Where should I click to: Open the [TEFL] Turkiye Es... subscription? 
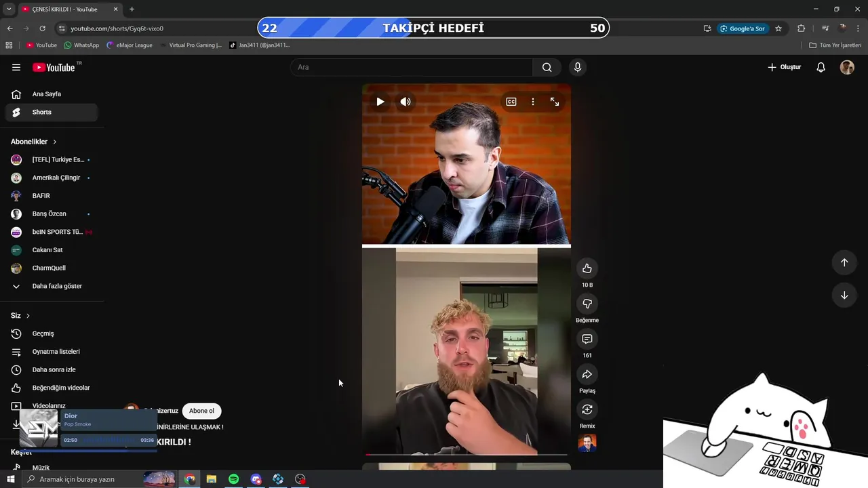pyautogui.click(x=52, y=160)
